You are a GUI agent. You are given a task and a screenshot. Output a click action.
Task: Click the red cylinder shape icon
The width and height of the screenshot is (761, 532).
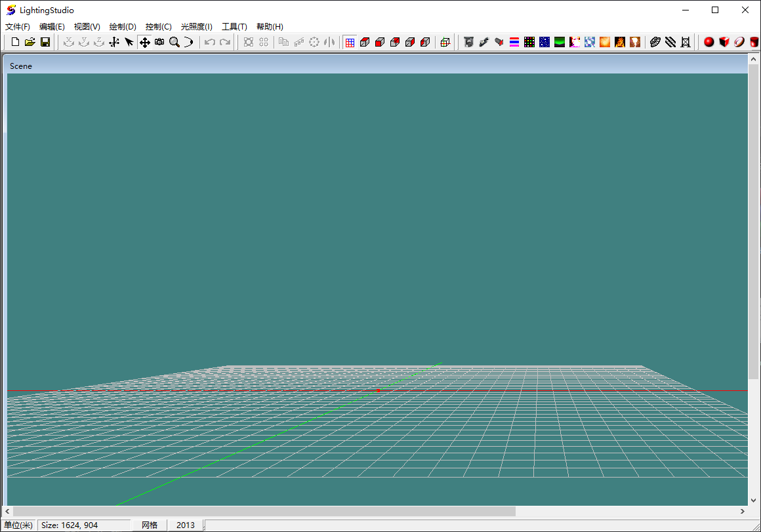coord(753,42)
